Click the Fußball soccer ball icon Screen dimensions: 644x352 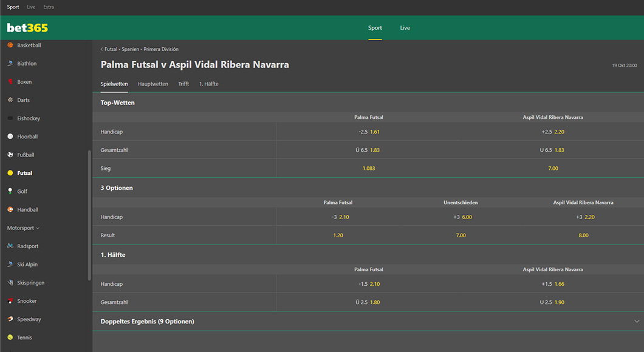(10, 155)
